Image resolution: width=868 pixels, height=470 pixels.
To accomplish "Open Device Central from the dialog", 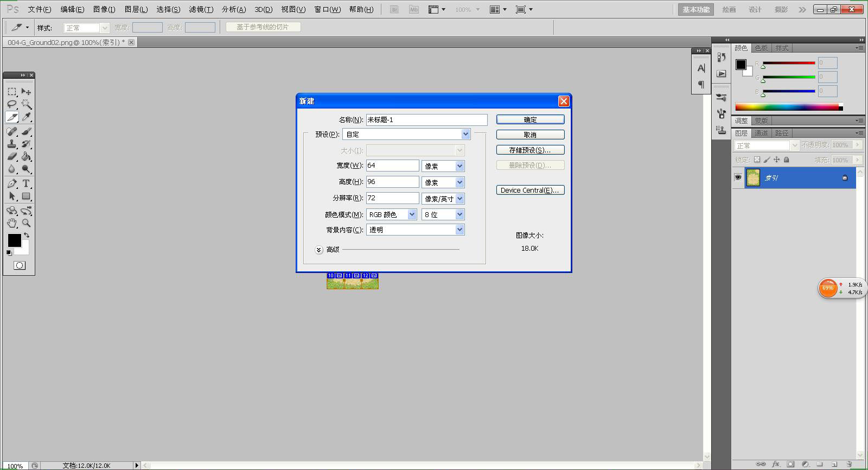I will (x=531, y=190).
